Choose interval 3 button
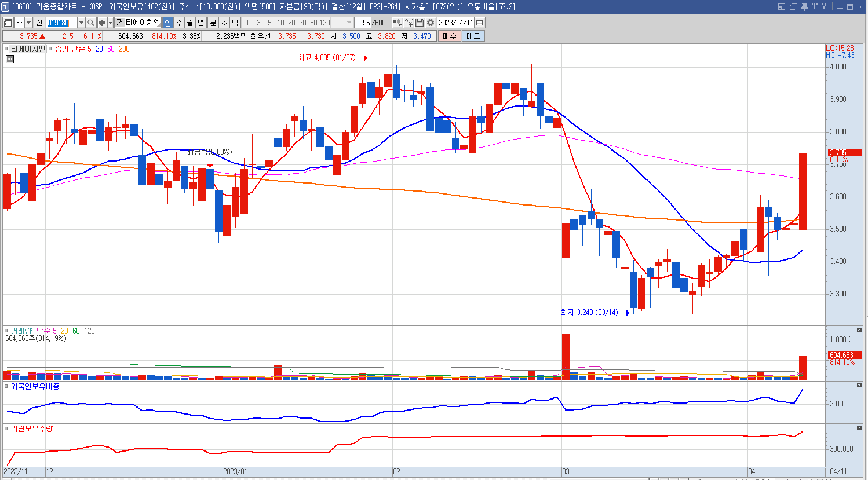The image size is (868, 480). [x=258, y=23]
